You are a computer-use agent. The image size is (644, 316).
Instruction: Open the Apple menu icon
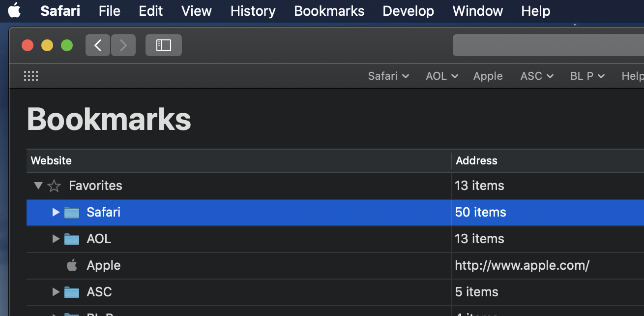point(14,10)
